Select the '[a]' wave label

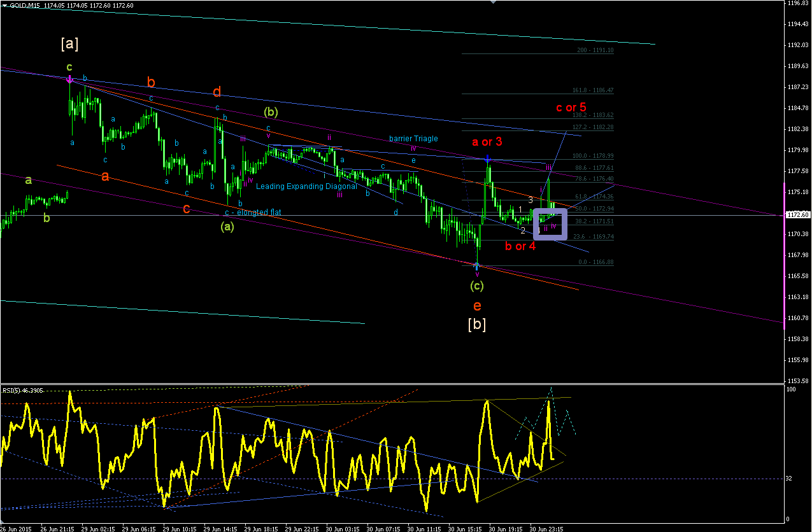pyautogui.click(x=69, y=44)
